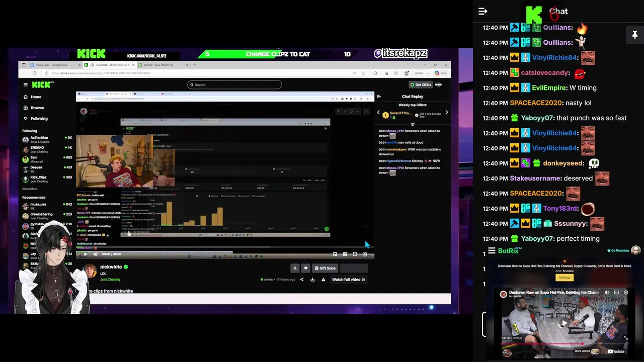Open the No Jumper channel icon on the YouTube video
Viewport: 644px width, 362px height.
[503, 294]
